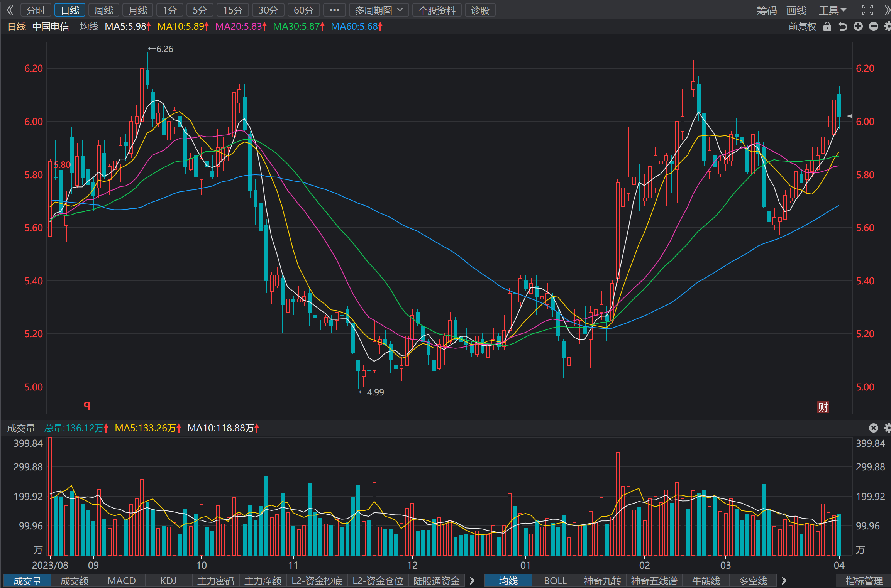Open the 筹码 chip distribution panel
Viewport: 891px width, 588px height.
point(767,10)
